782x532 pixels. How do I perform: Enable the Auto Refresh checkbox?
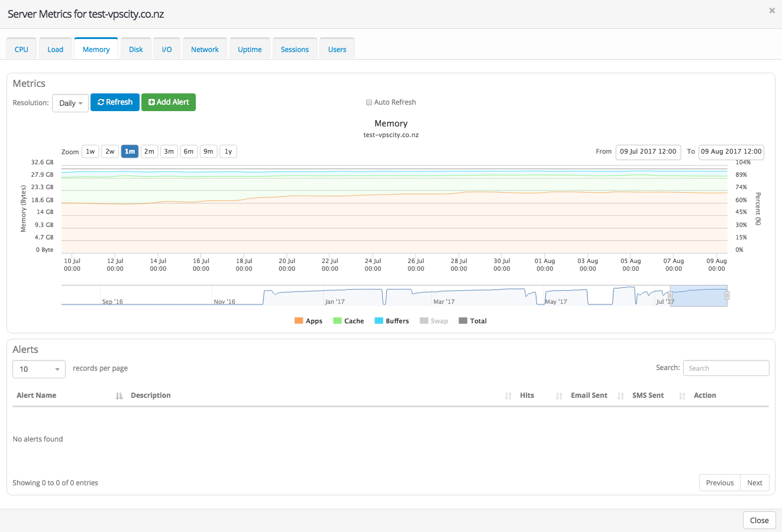pyautogui.click(x=369, y=102)
